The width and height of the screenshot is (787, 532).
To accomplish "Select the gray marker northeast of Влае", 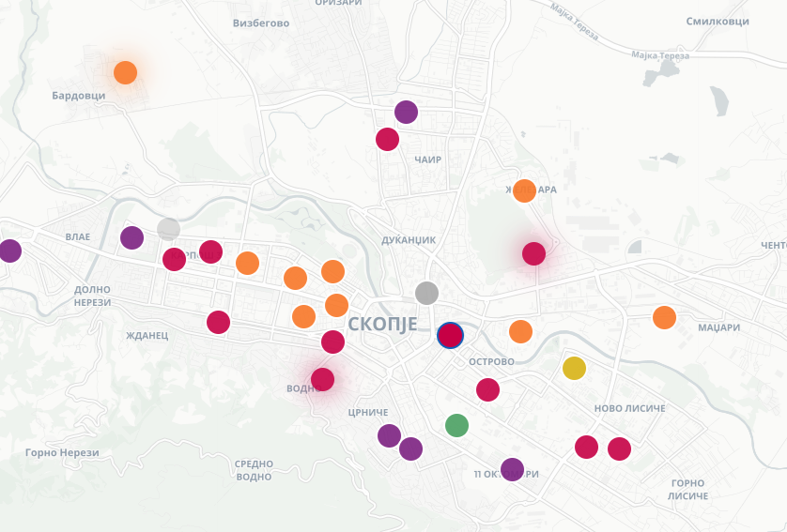I will pyautogui.click(x=168, y=228).
